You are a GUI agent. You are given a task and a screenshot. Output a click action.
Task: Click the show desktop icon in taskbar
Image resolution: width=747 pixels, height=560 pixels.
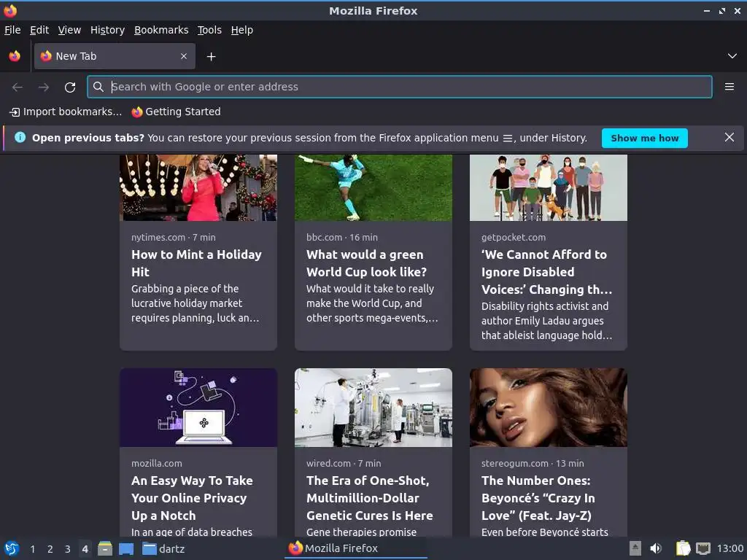point(125,548)
